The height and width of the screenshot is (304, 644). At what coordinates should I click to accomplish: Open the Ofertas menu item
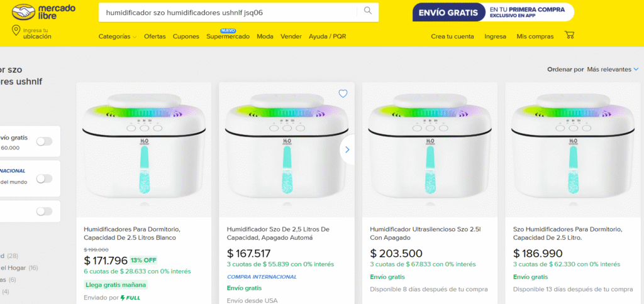[x=155, y=36]
